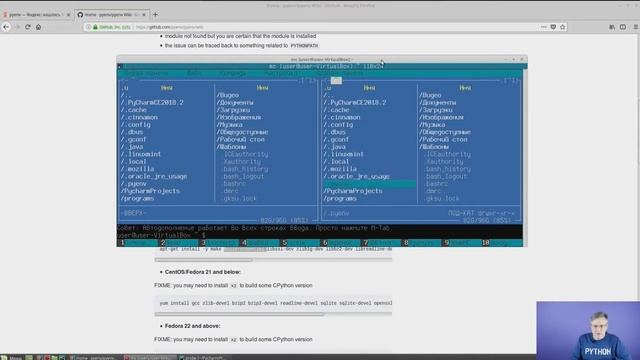Save page to Pocket icon

[553, 27]
